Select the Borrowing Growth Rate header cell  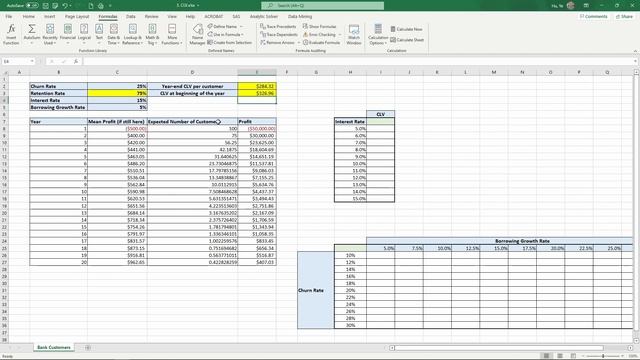tap(499, 241)
